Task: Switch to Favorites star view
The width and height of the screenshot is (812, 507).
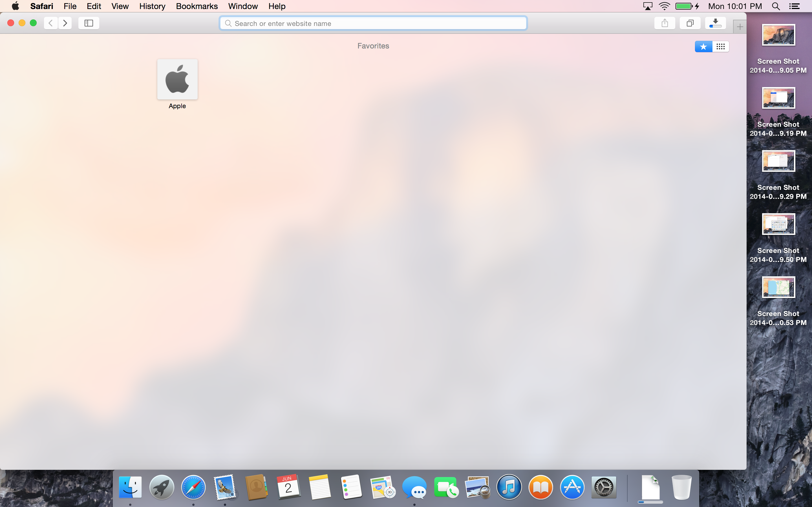Action: [x=703, y=46]
